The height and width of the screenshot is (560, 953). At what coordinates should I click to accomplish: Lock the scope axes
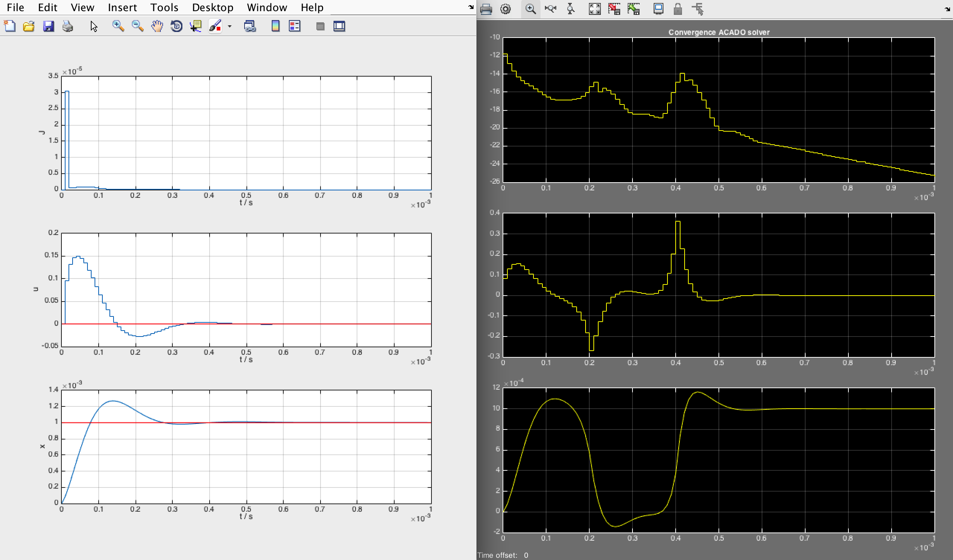678,9
